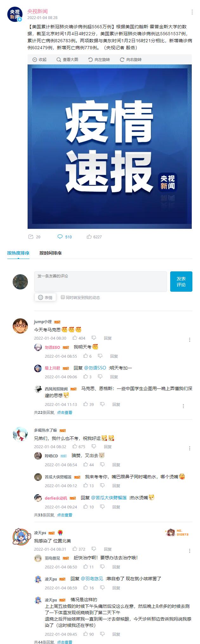This screenshot has width=200, height=644.
Task: Select the 按热度排序 tab
Action: tap(18, 253)
